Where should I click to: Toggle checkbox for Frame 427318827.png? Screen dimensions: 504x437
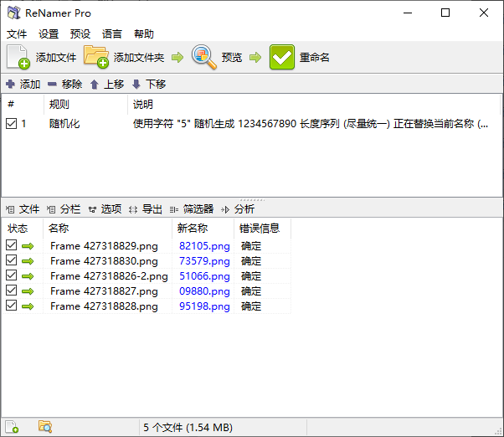click(11, 290)
